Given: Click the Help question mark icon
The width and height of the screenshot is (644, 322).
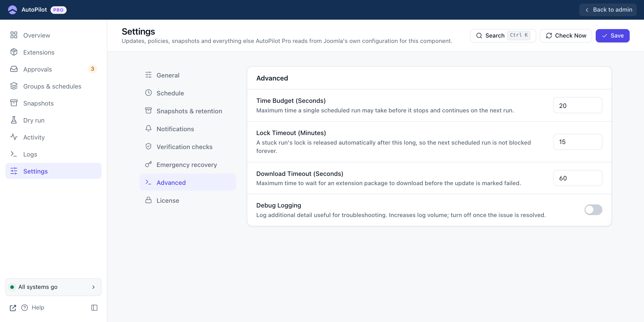Looking at the screenshot, I should click(25, 308).
